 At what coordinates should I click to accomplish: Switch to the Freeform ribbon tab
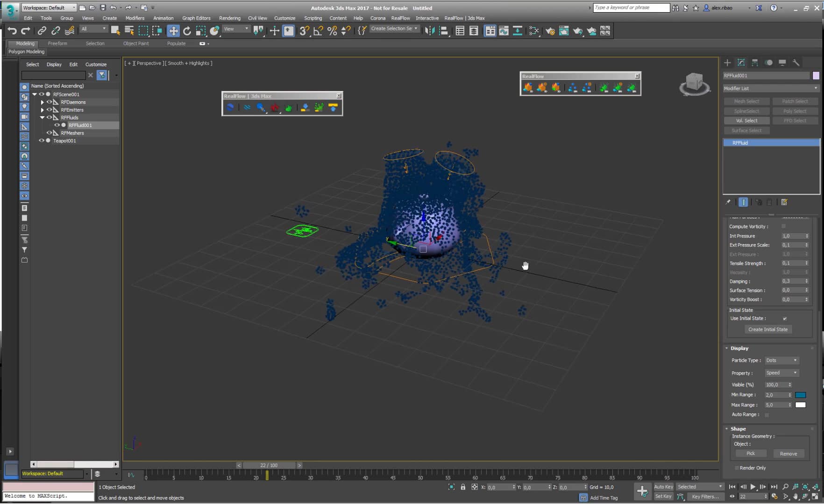point(57,43)
